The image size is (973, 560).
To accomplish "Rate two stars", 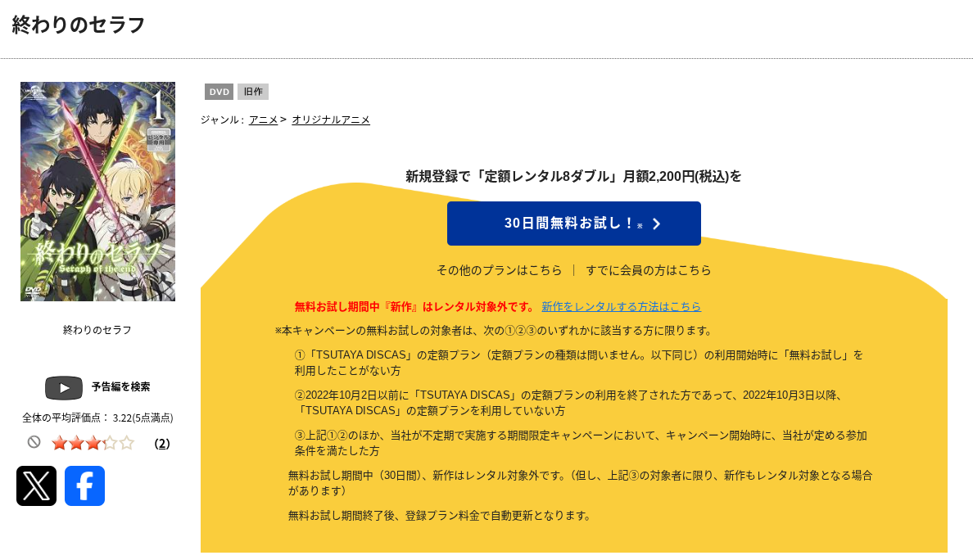I will coord(76,443).
